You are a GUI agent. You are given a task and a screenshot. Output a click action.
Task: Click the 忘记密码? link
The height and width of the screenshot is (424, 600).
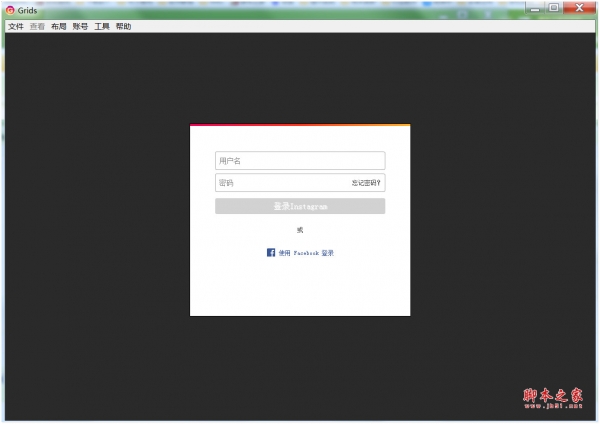pyautogui.click(x=366, y=183)
